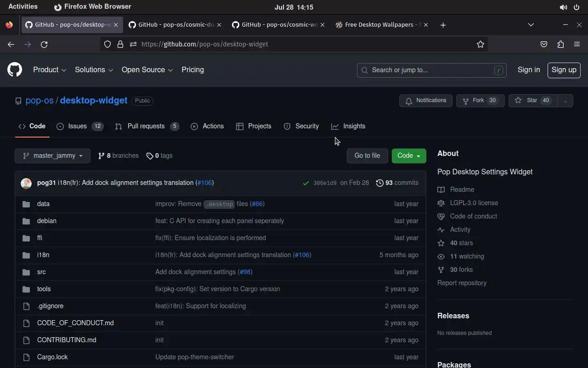Click the permissions icon in the address bar
588x368 pixels.
click(x=133, y=44)
